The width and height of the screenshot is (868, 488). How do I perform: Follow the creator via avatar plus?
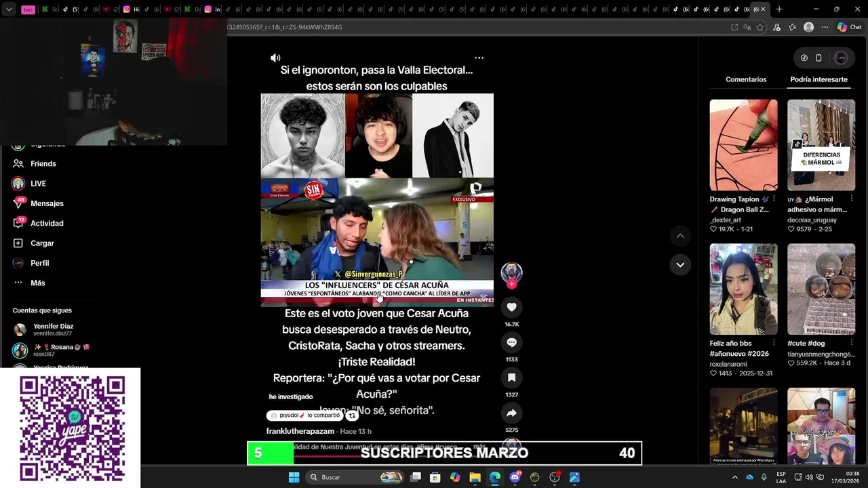click(511, 284)
